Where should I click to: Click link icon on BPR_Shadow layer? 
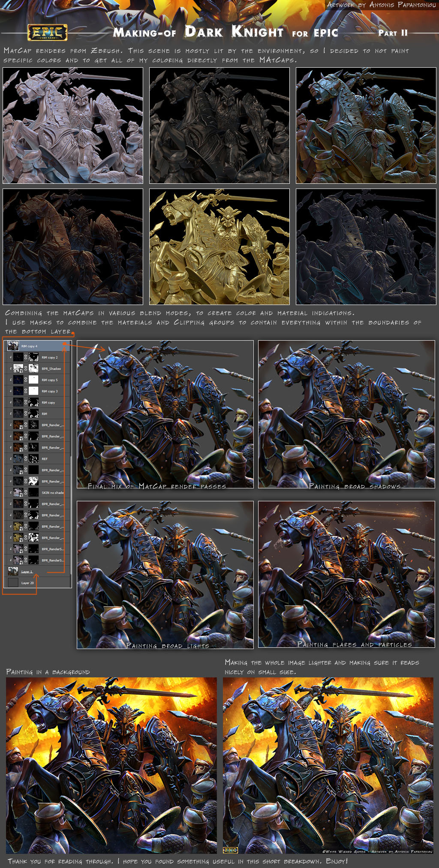point(26,368)
